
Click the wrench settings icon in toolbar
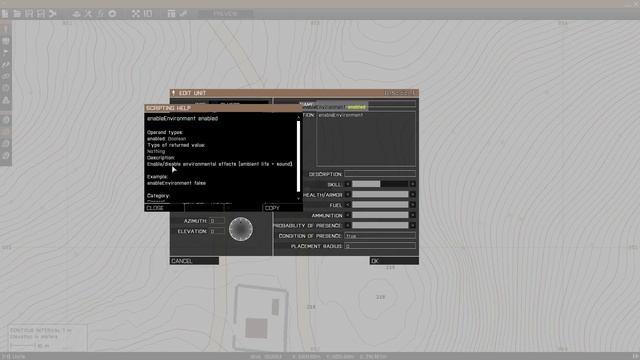[x=183, y=13]
